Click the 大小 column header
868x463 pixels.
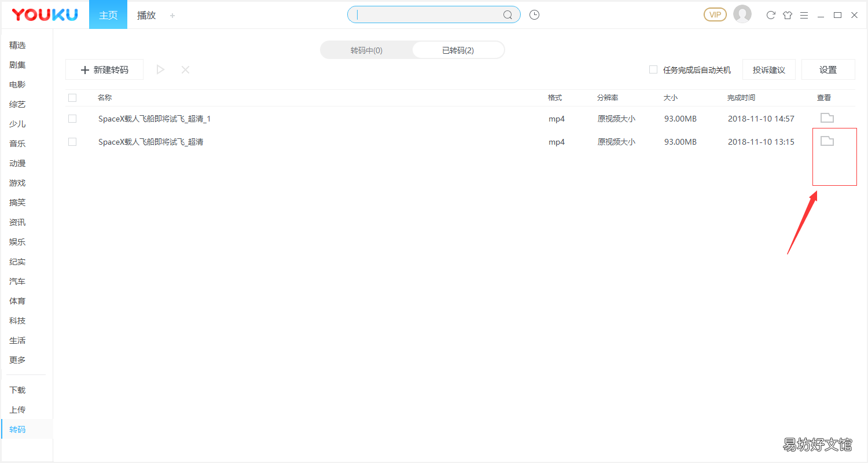[x=671, y=98]
